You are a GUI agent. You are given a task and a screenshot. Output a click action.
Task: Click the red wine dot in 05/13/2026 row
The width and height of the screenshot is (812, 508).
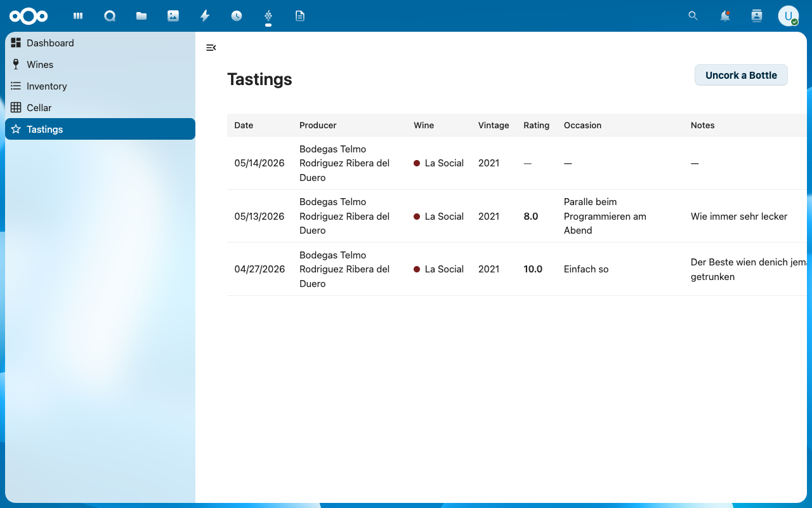coord(417,217)
